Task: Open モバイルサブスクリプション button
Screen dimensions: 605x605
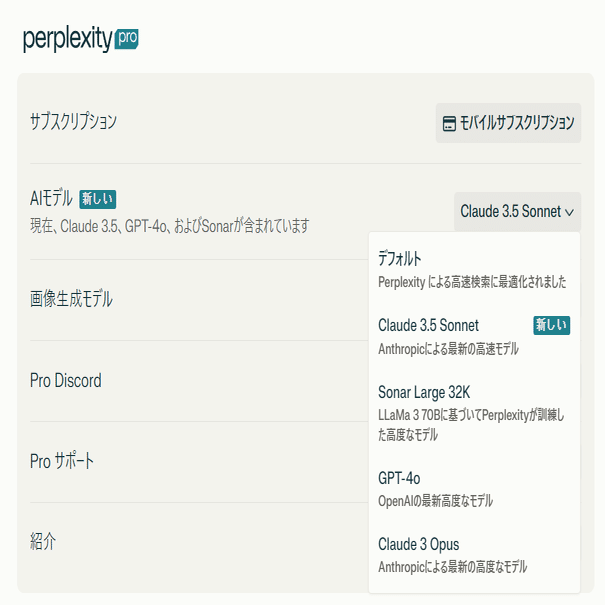Action: pos(508,123)
